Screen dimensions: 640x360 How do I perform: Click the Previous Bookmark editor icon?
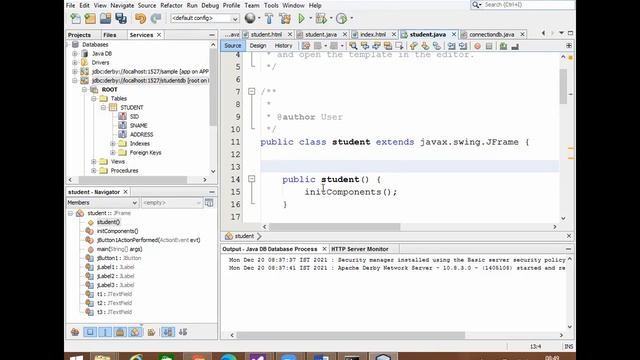[x=413, y=46]
